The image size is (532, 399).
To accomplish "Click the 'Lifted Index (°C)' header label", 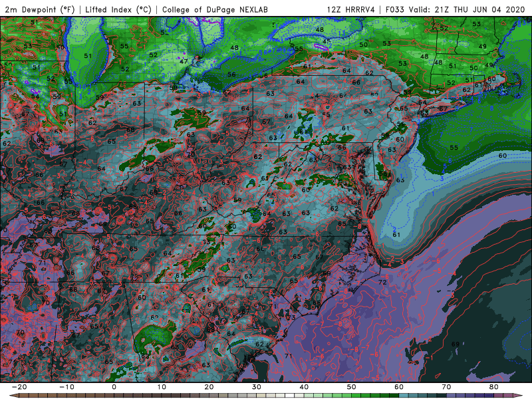I will coord(118,9).
